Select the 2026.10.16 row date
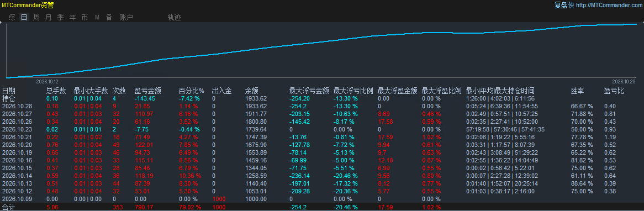The image size is (644, 211). (x=16, y=160)
